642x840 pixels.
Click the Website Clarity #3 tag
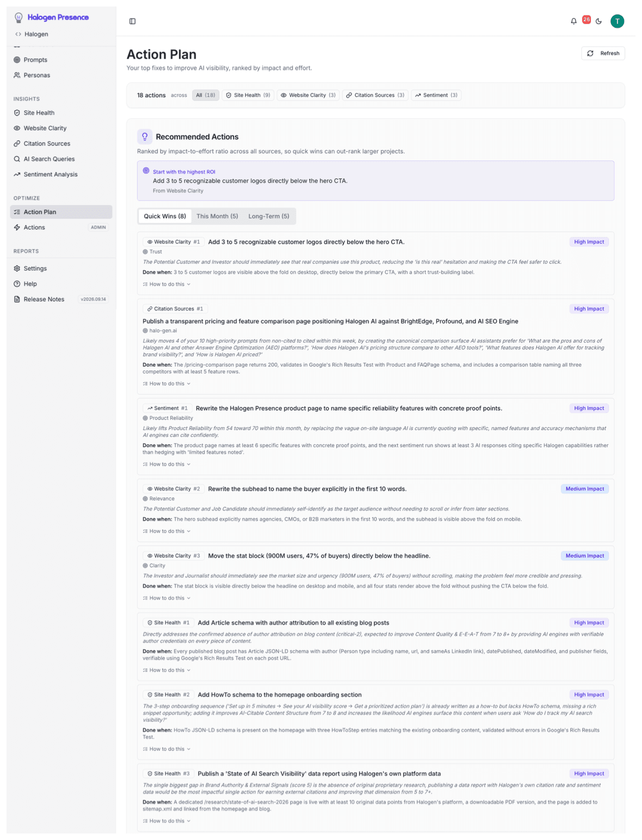(x=174, y=556)
